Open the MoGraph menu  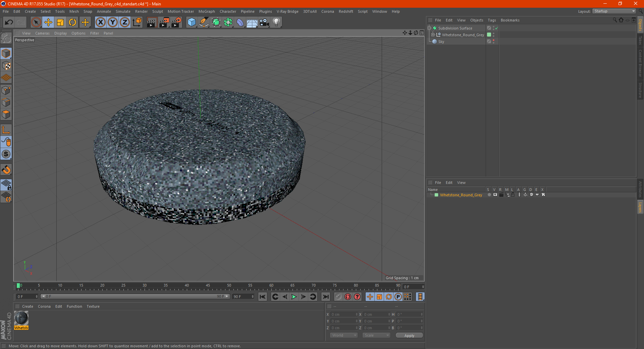coord(207,11)
